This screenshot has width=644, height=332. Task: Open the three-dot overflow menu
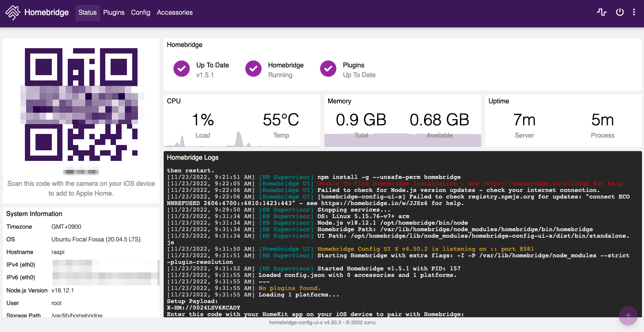click(x=634, y=12)
